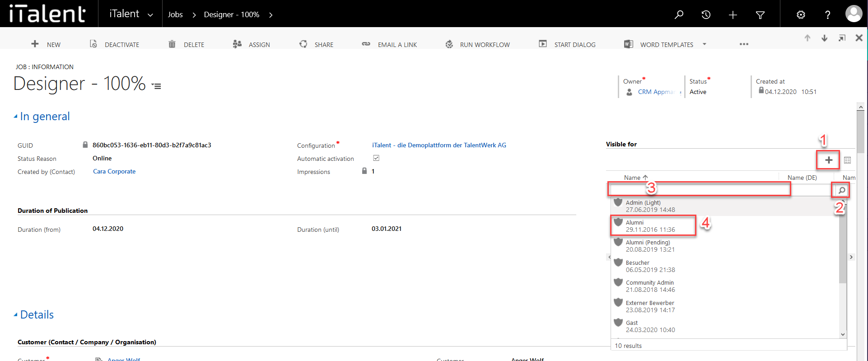Image resolution: width=868 pixels, height=361 pixels.
Task: Add a Visible for record with plus
Action: (x=829, y=160)
